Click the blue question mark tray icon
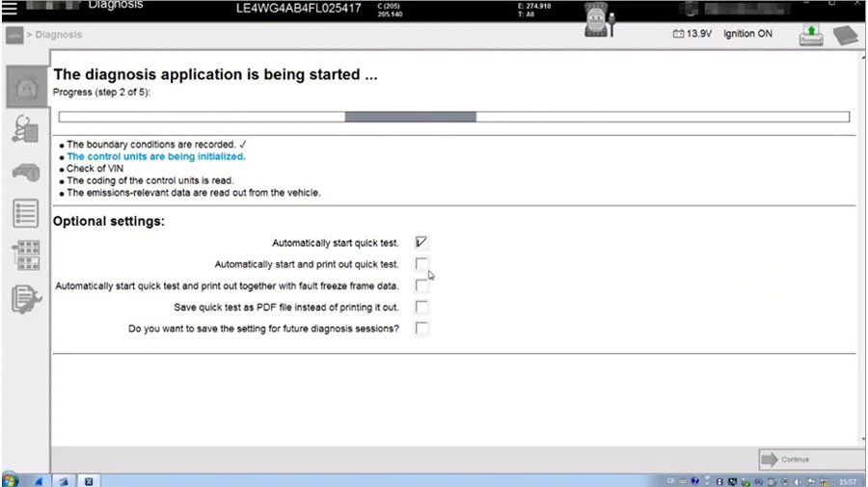 click(694, 481)
